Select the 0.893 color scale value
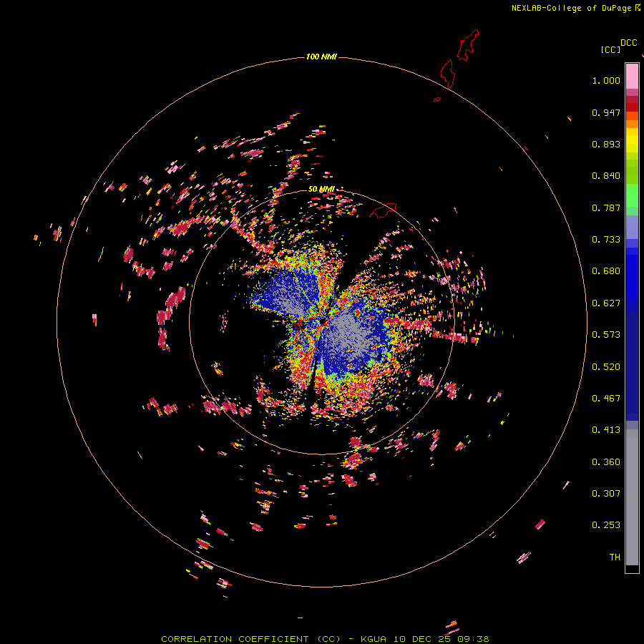Screen dimensions: 644x644 606,144
